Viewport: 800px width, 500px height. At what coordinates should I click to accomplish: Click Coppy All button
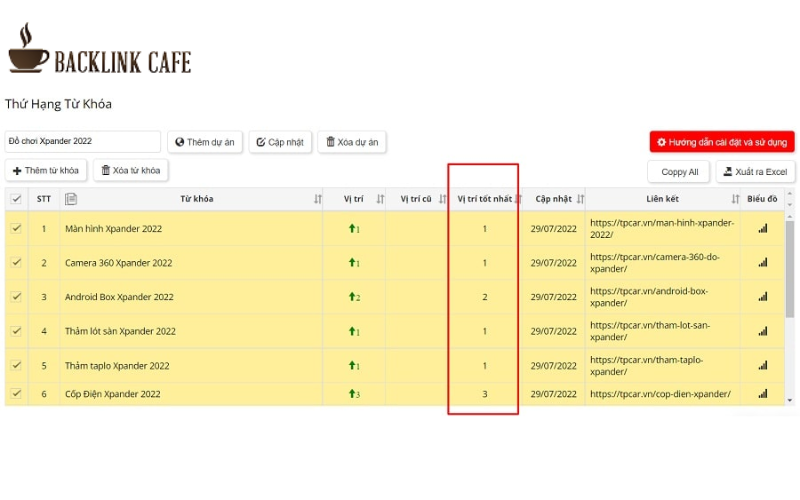click(679, 172)
